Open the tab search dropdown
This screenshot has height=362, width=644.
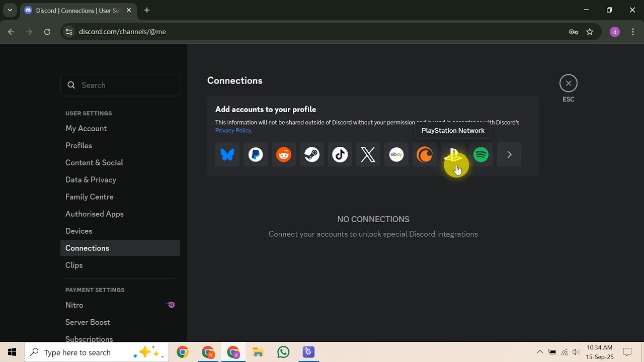(10, 10)
